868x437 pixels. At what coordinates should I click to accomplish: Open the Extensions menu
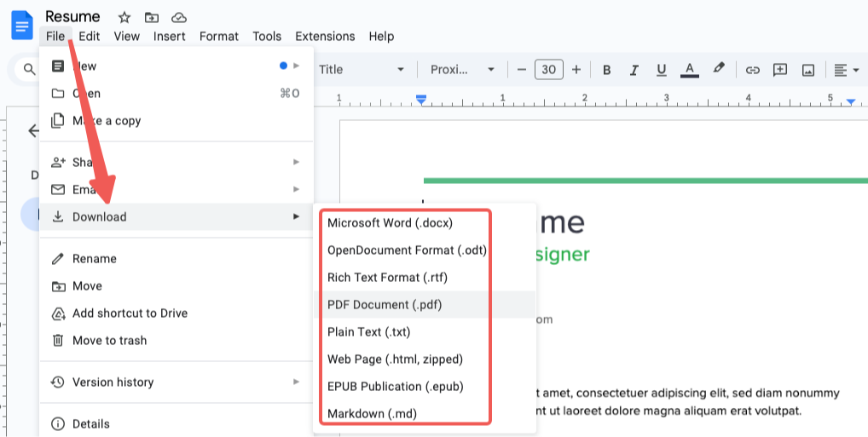[x=325, y=37]
